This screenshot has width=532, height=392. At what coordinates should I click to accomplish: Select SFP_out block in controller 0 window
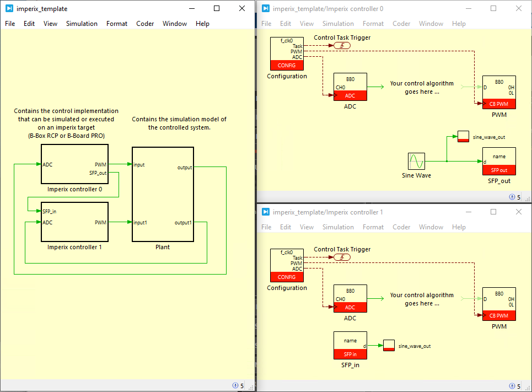pyautogui.click(x=499, y=161)
